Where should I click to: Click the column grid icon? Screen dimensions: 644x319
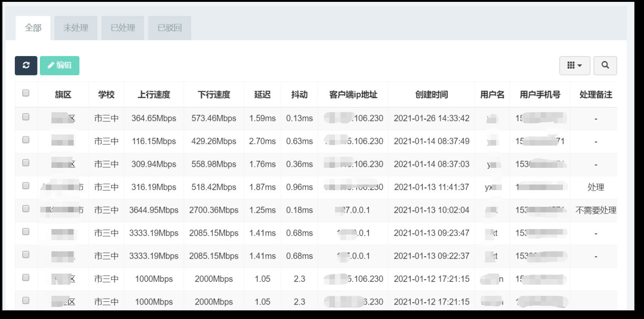tap(571, 65)
